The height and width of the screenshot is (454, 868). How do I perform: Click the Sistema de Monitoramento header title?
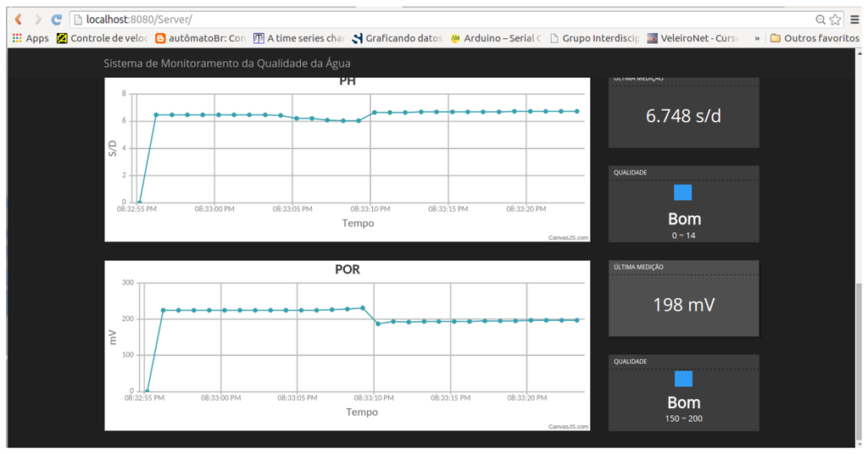point(226,64)
